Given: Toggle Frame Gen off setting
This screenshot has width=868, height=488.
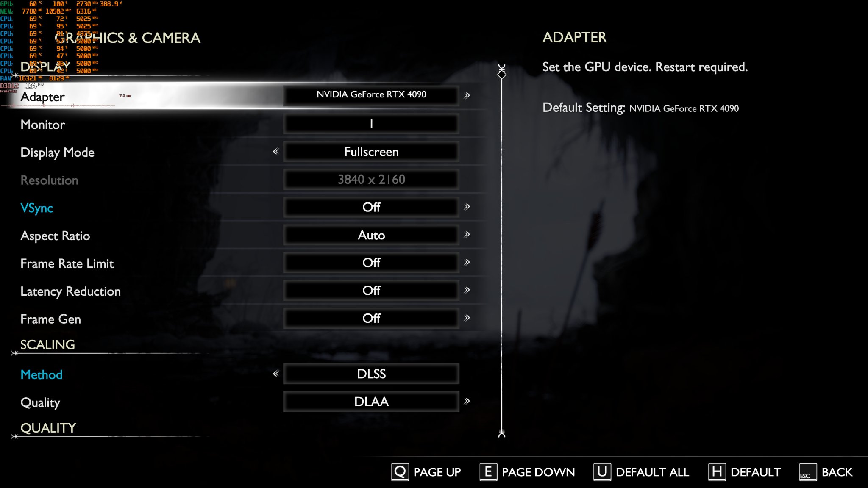Looking at the screenshot, I should (371, 318).
